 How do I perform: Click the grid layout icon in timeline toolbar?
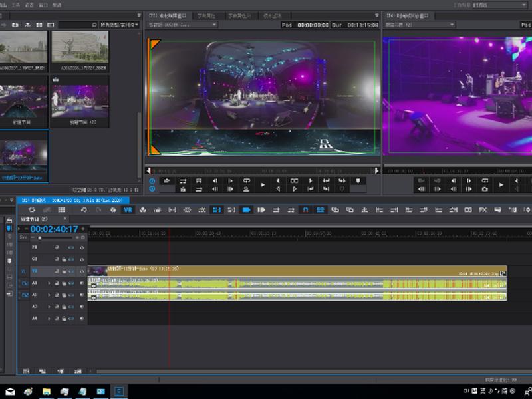point(62,210)
